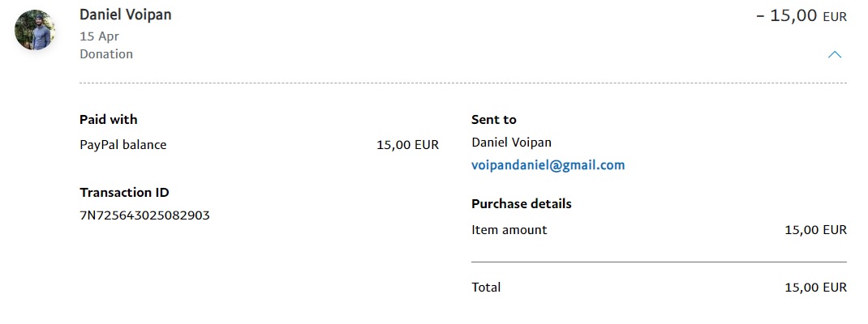Viewport: 868px width, 324px height.
Task: Click the voipandaniel@gmail.com email link
Action: tap(548, 165)
